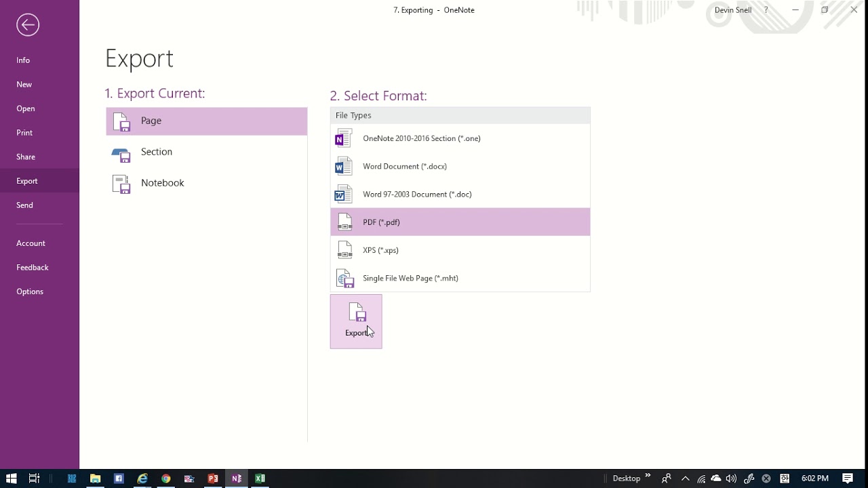Open the 6:02 PM clock calendar
Image resolution: width=868 pixels, height=488 pixels.
[815, 479]
